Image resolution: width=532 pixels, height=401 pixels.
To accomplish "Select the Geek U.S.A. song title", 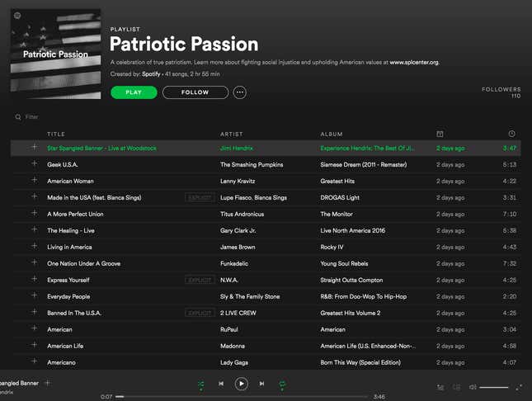I will pos(63,165).
